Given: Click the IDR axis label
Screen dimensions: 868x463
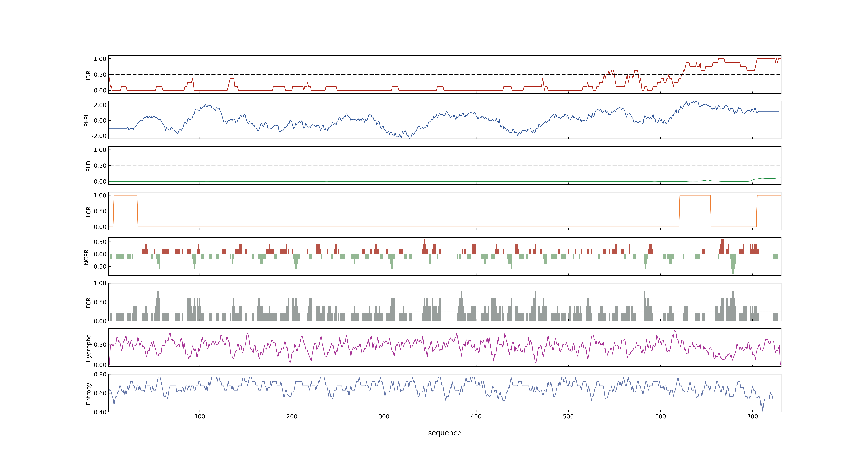Looking at the screenshot, I should click(88, 75).
